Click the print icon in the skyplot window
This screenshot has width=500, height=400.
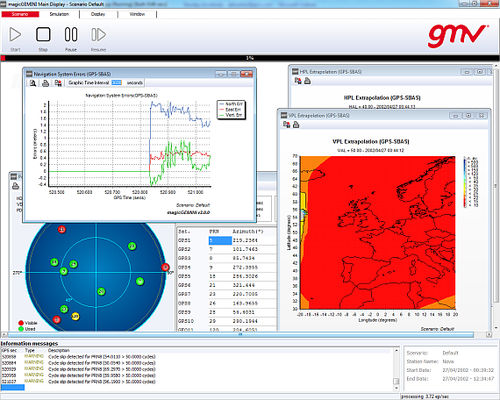16,186
